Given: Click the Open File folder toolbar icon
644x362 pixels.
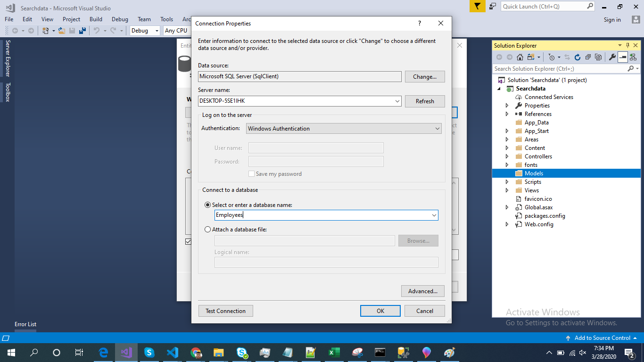Looking at the screenshot, I should coord(61,31).
